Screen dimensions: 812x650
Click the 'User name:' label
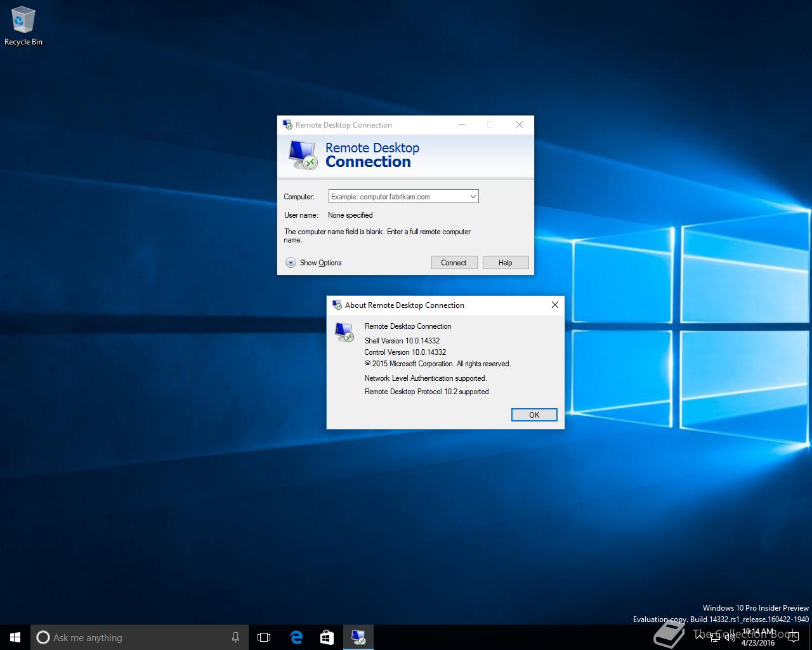coord(301,215)
